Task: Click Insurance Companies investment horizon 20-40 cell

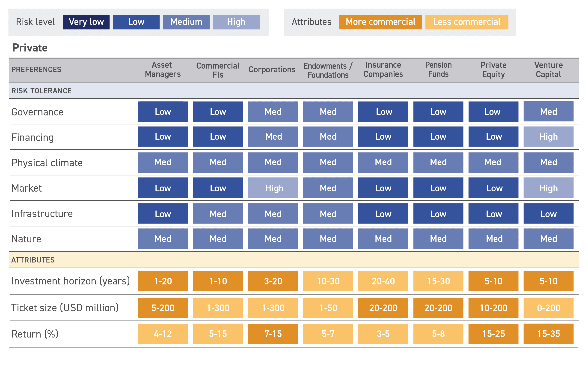Action: [x=383, y=281]
